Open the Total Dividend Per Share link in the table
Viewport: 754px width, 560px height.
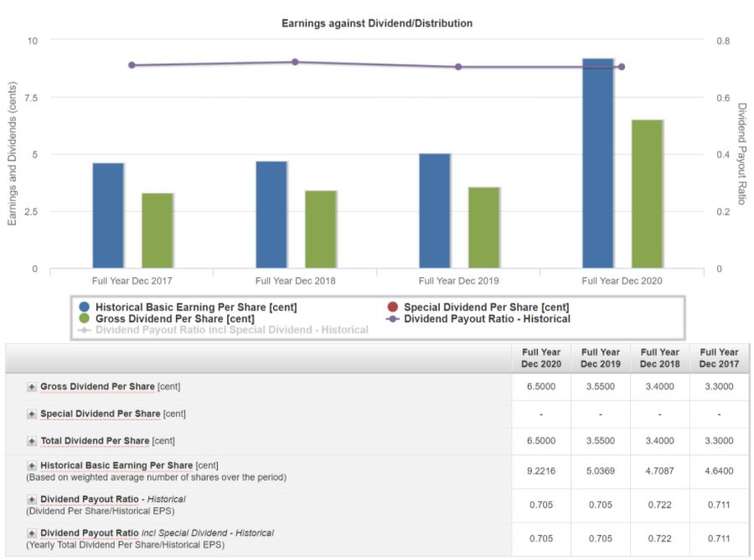pos(95,441)
